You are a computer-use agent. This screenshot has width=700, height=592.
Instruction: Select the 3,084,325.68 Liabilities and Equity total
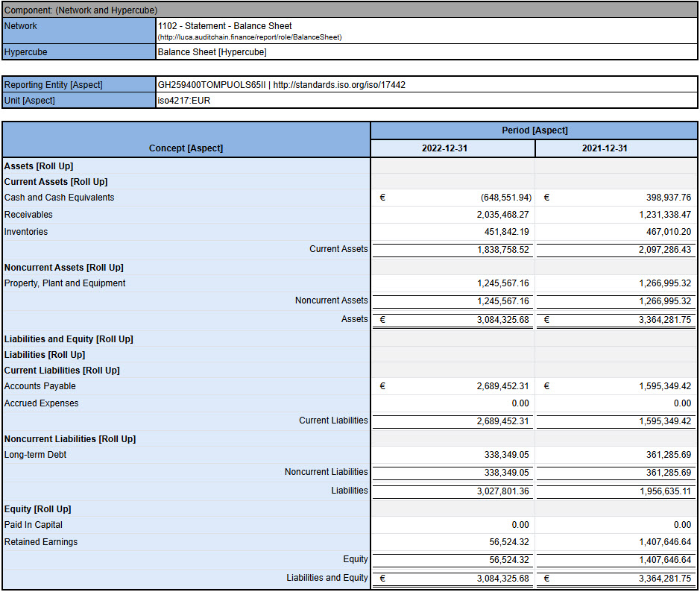tap(502, 579)
